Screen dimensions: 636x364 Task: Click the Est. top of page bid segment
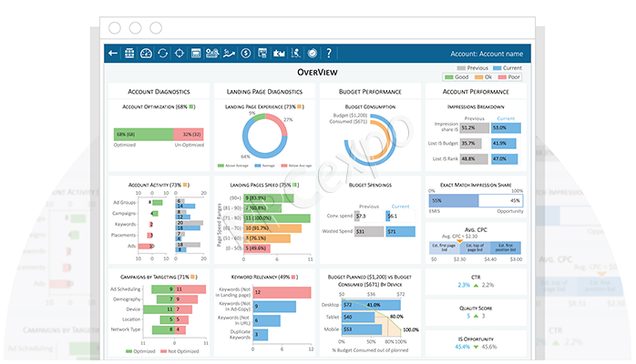click(475, 248)
